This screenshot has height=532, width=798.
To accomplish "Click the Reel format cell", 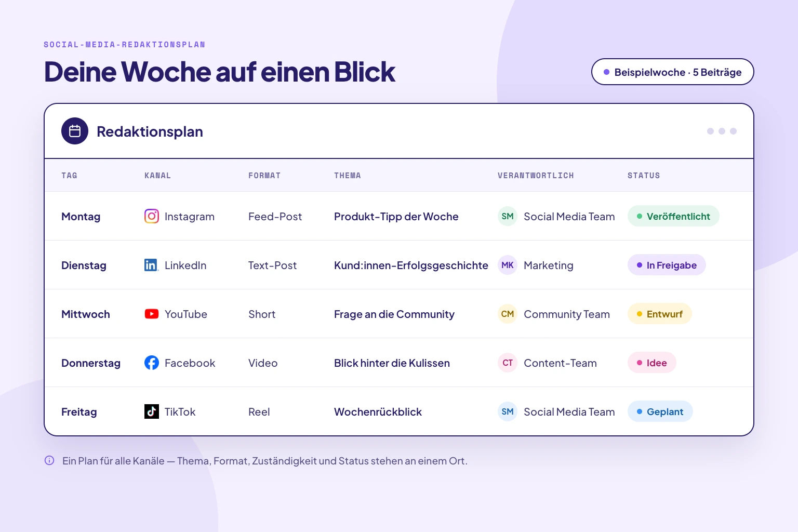I will (x=259, y=412).
